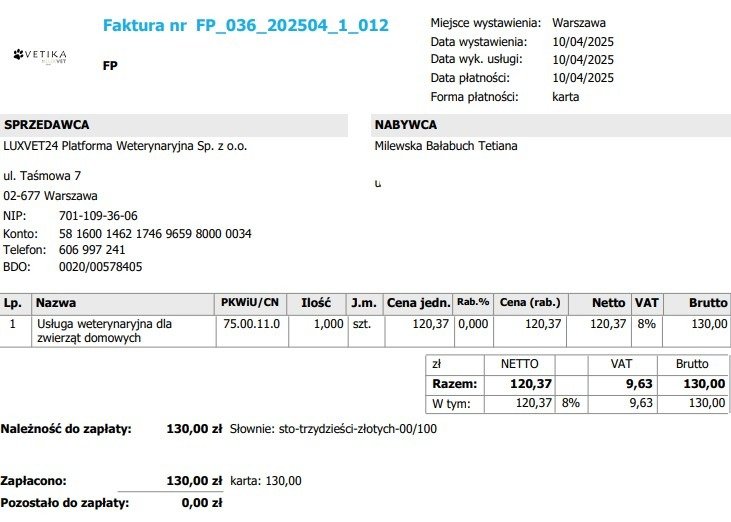Select remaining amount '0,00 zł'

pos(202,503)
